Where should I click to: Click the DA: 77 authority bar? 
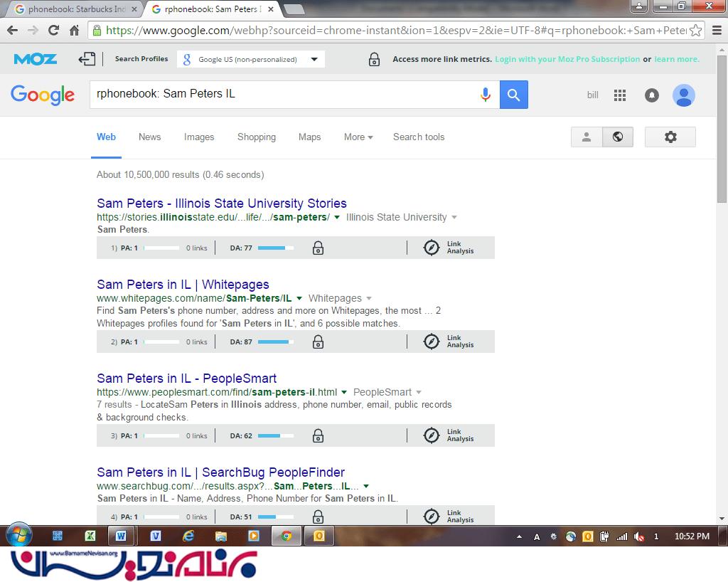pos(276,248)
